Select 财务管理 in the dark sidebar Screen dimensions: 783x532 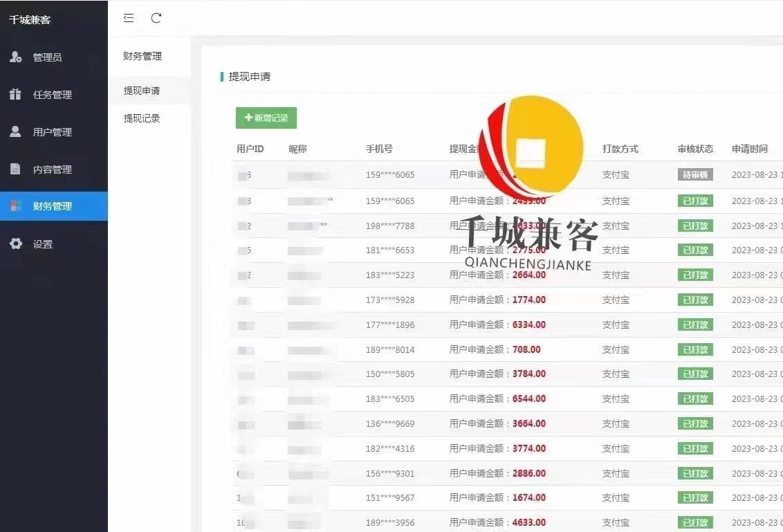[54, 205]
